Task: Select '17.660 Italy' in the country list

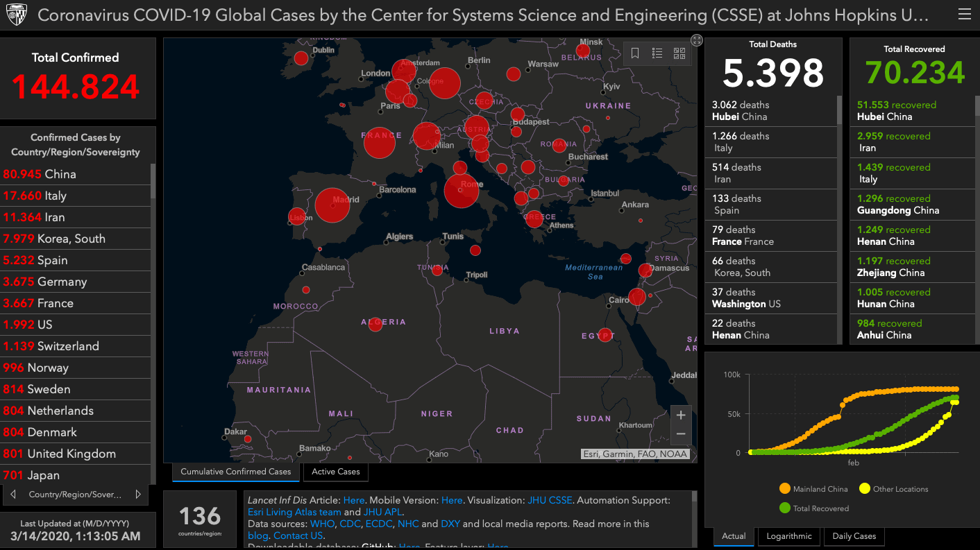Action: tap(76, 196)
